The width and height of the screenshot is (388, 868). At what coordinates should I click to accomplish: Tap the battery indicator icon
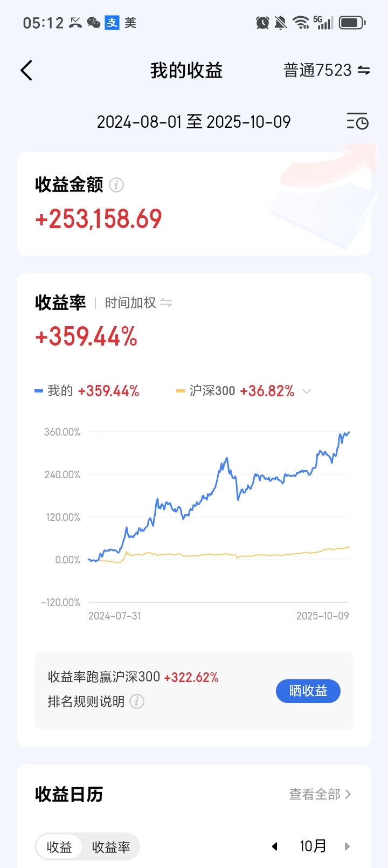(352, 23)
